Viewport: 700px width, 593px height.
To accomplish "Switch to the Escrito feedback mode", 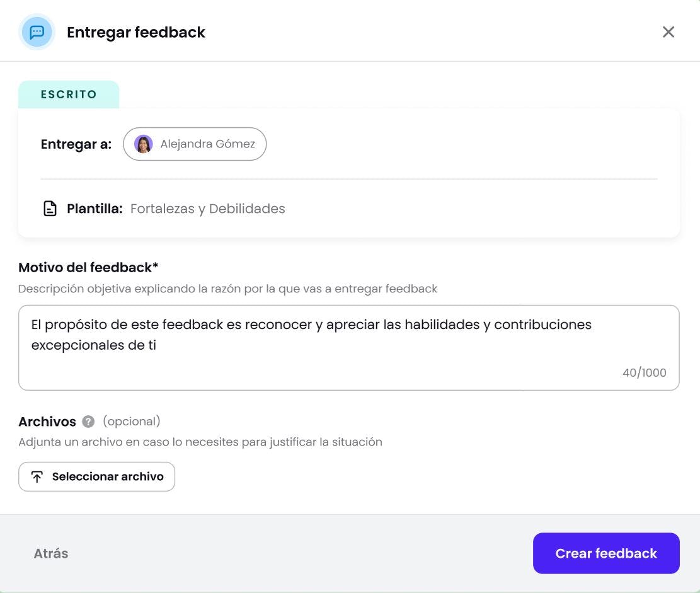I will pyautogui.click(x=69, y=94).
